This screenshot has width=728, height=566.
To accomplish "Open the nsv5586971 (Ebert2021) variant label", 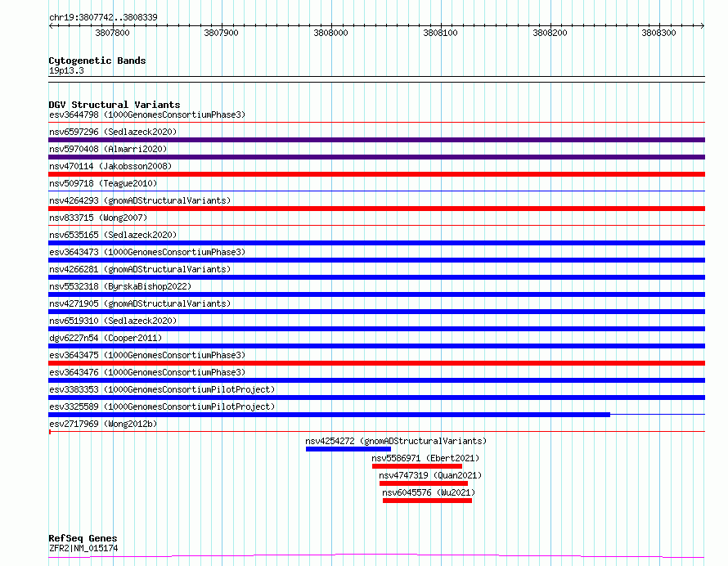I will pyautogui.click(x=425, y=458).
